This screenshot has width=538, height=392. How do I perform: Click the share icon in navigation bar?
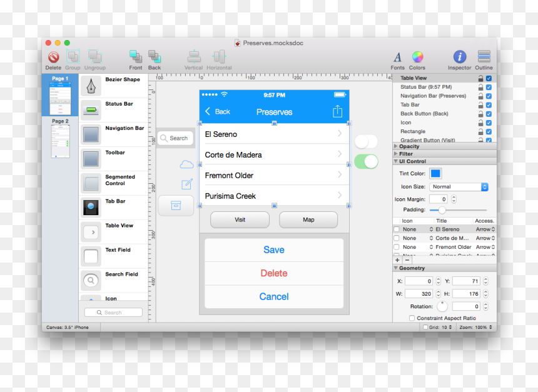[337, 111]
